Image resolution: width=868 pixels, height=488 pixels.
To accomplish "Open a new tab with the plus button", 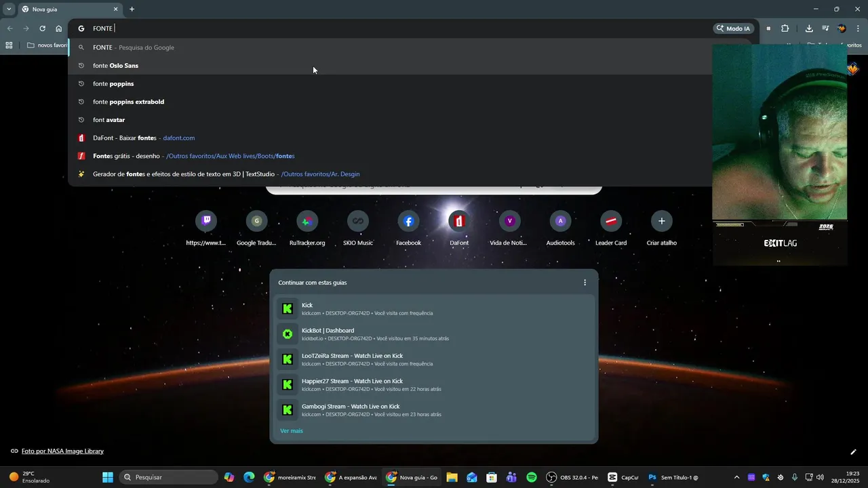I will coord(132,9).
